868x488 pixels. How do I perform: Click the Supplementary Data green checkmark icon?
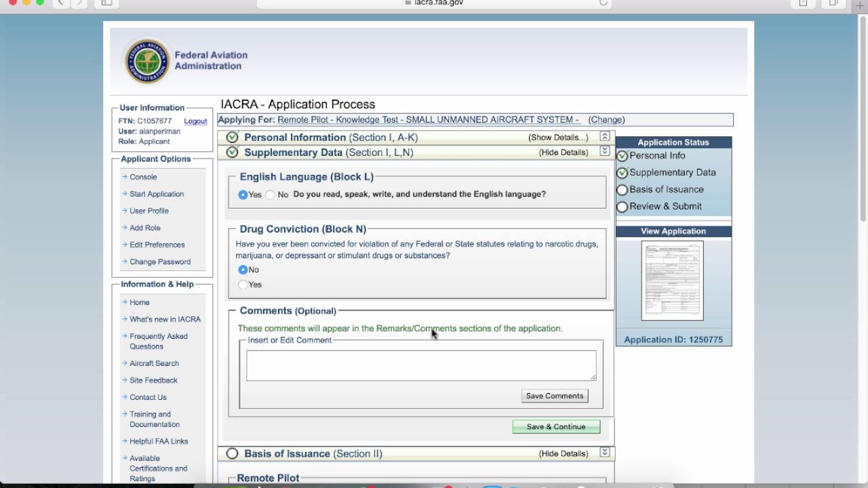point(233,152)
